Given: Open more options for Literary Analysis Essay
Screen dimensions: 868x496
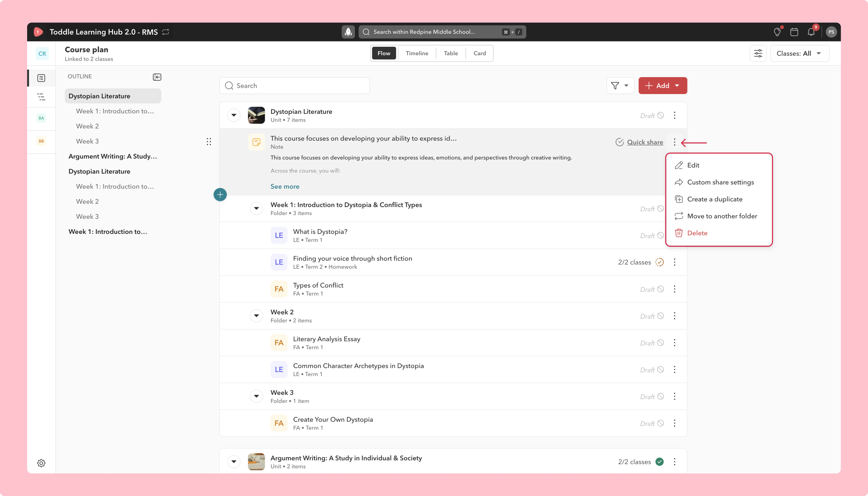Looking at the screenshot, I should (x=674, y=343).
